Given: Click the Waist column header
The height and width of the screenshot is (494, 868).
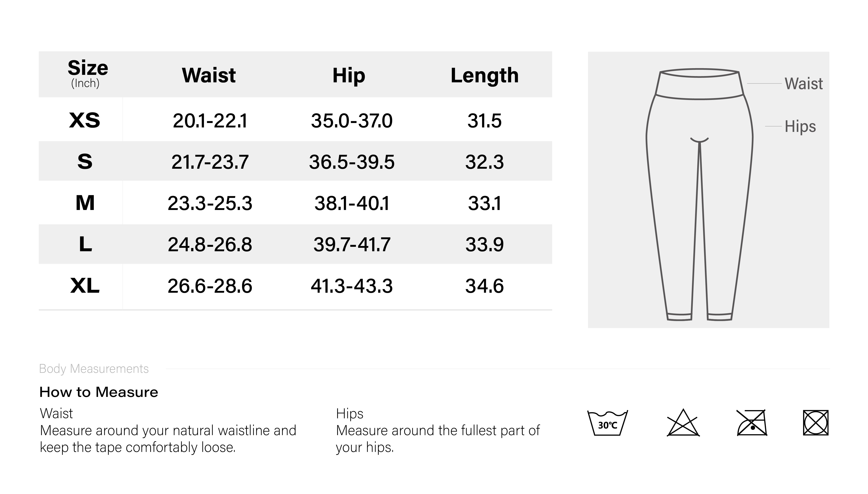Looking at the screenshot, I should point(209,75).
